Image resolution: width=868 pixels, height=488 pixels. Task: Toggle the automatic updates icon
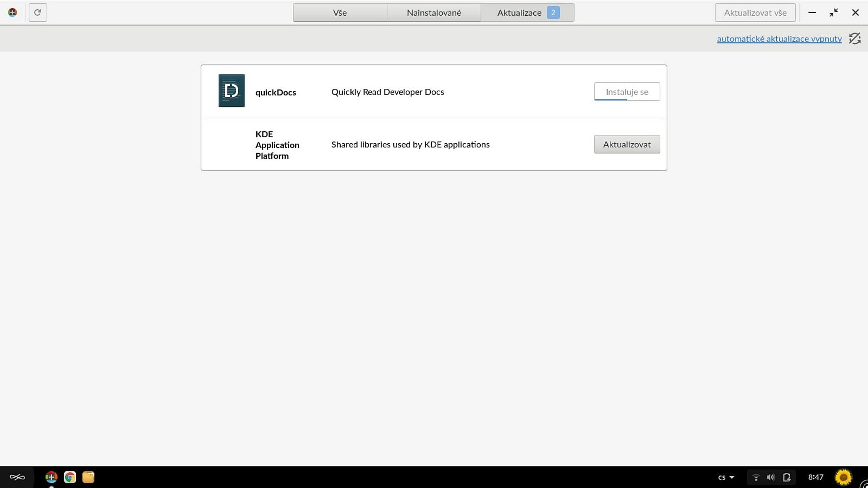tap(854, 38)
